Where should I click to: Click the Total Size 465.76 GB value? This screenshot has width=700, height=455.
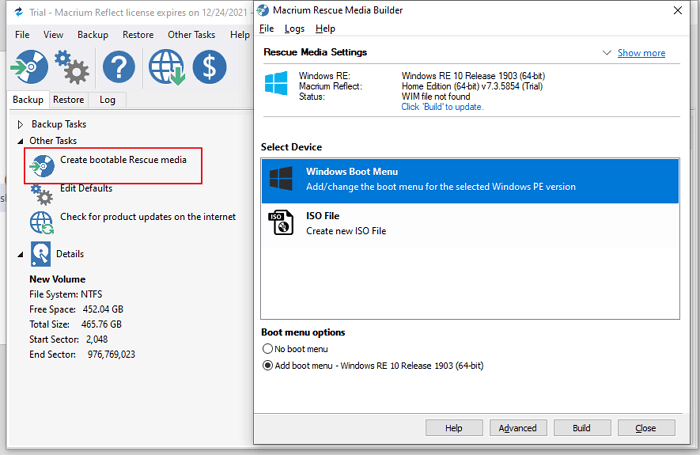(101, 325)
